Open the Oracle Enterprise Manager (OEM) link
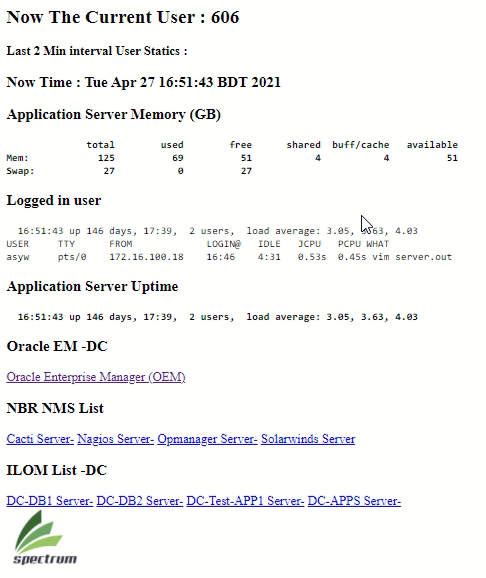Viewport: 486px width, 578px height. (x=96, y=377)
